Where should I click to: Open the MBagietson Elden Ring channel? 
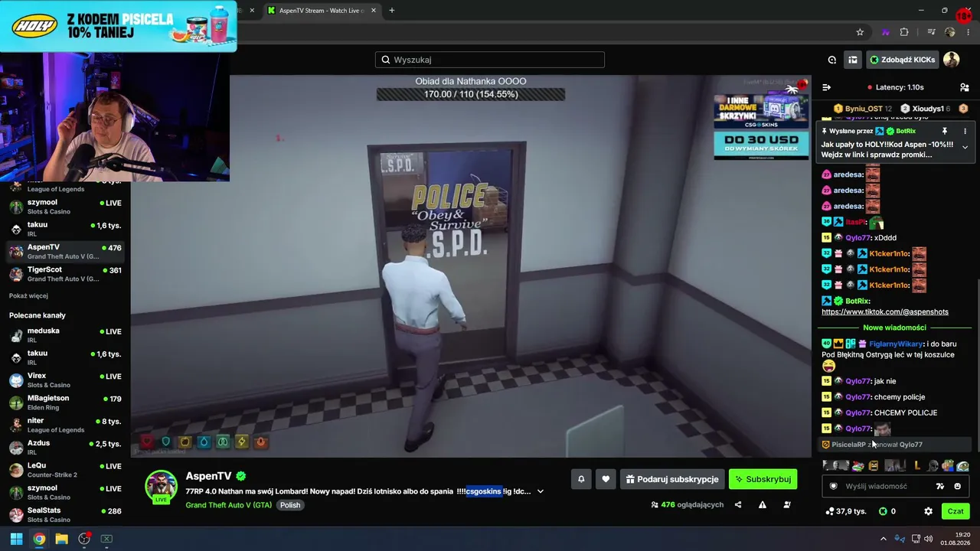click(65, 403)
